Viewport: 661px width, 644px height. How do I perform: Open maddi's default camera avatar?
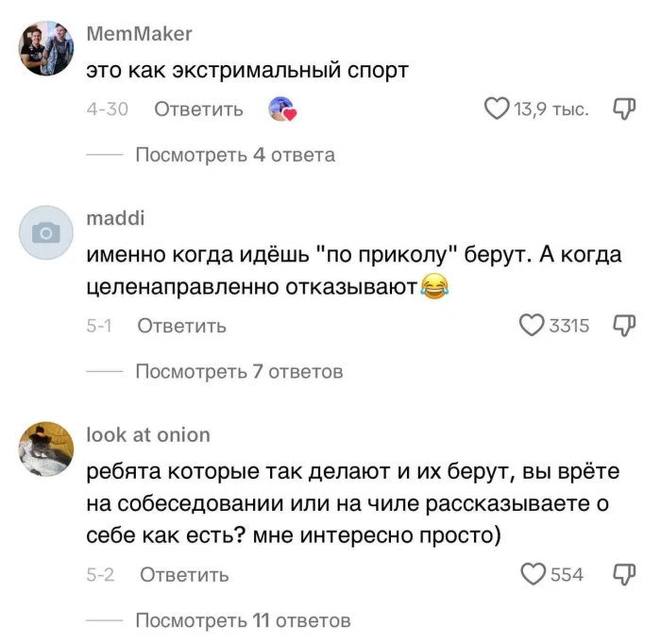(x=46, y=232)
